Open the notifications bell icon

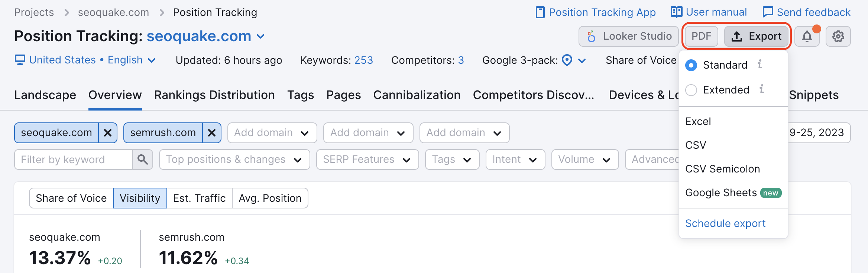[807, 36]
